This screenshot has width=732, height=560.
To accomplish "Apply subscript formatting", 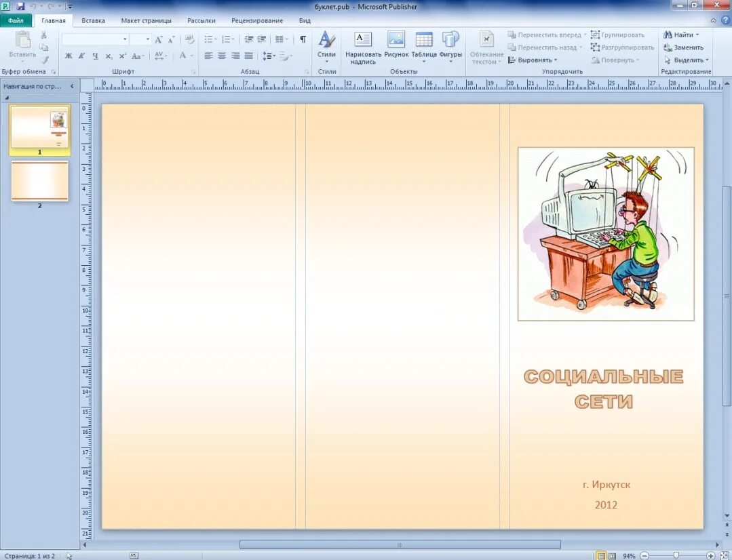I will 109,56.
